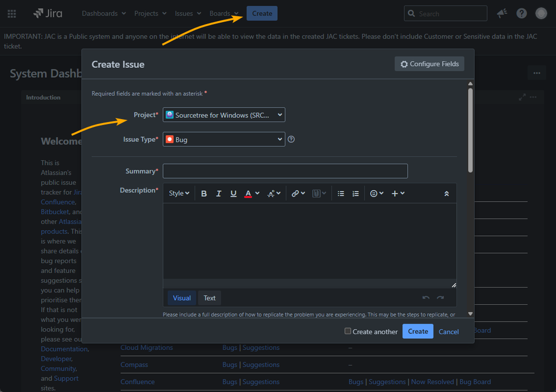The height and width of the screenshot is (392, 556).
Task: Insert a bullet list
Action: click(x=341, y=193)
